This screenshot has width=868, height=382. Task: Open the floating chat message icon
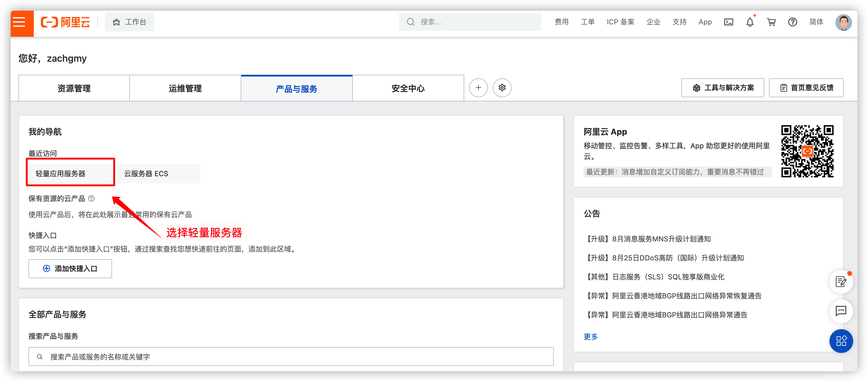pos(841,311)
